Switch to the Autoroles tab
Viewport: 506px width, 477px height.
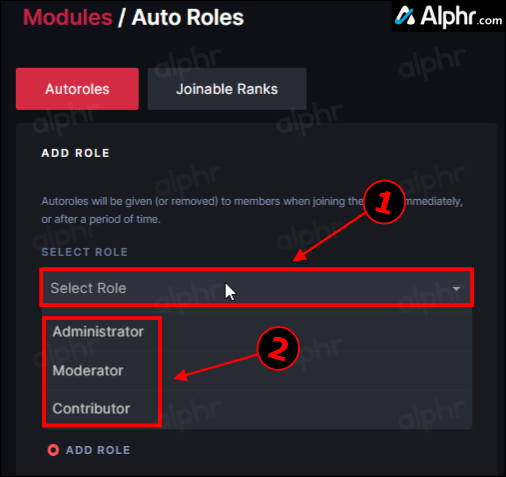[x=77, y=89]
